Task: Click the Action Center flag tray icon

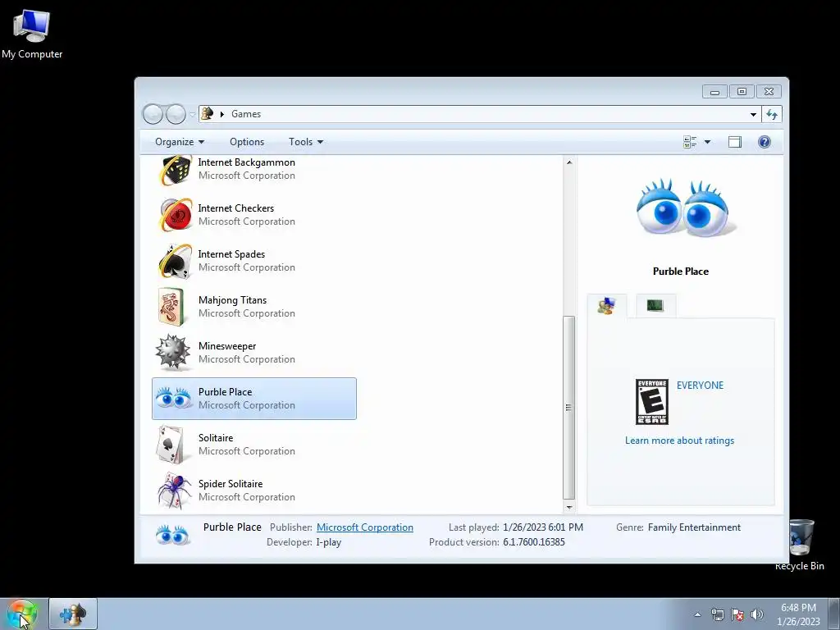Action: click(x=737, y=614)
